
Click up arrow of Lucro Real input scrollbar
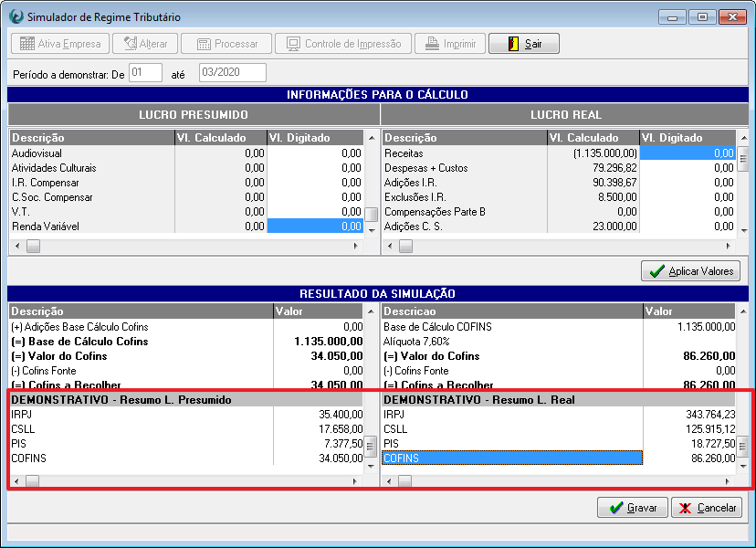[743, 138]
